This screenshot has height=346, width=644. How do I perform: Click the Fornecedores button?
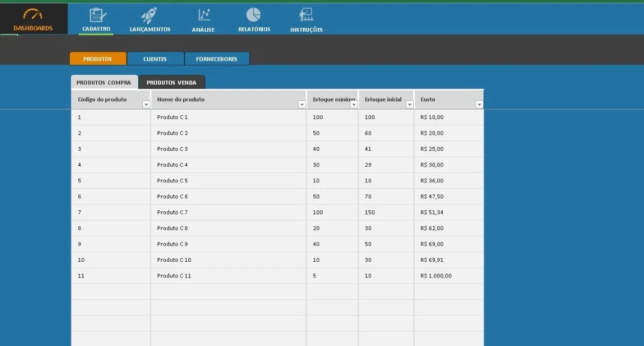(x=217, y=59)
